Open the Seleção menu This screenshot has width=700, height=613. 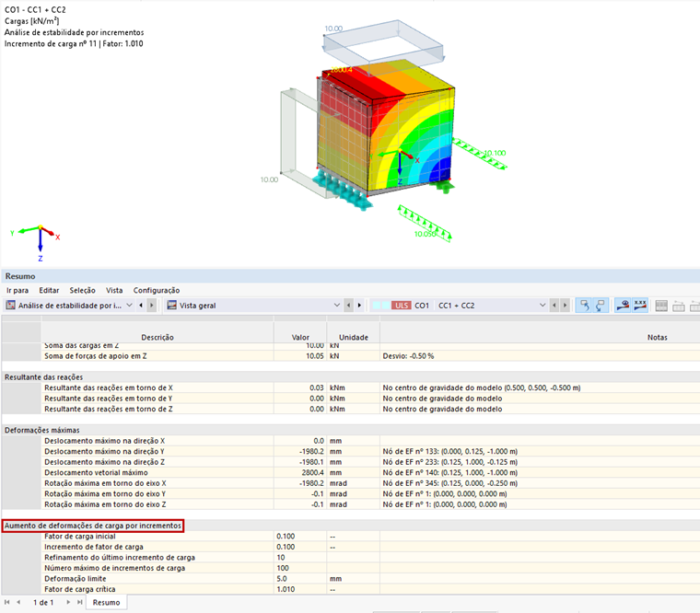point(83,291)
